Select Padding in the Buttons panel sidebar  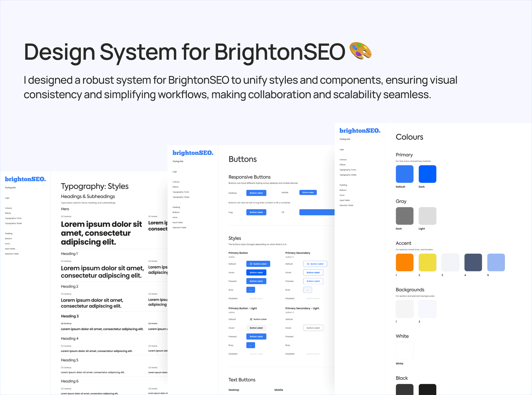point(176,207)
